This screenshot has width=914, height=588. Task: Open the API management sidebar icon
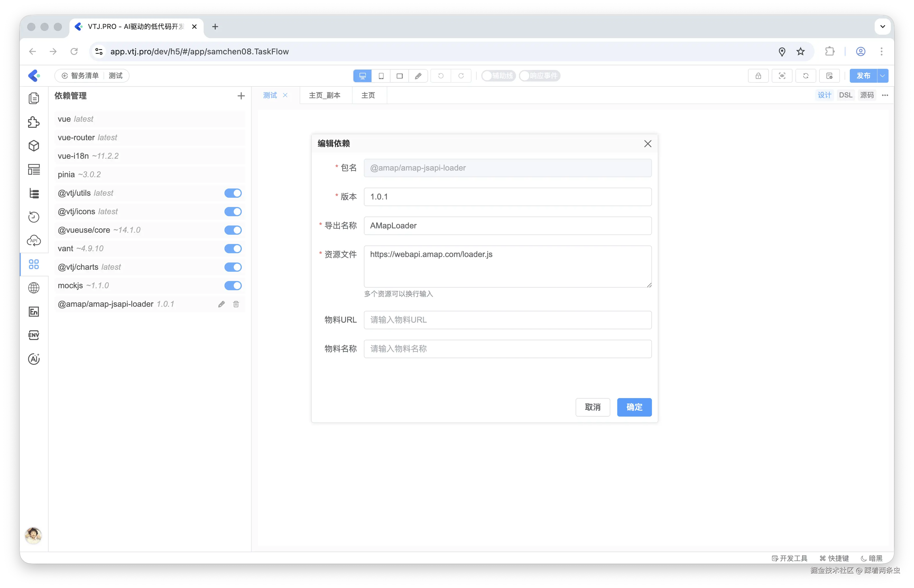coord(34,241)
